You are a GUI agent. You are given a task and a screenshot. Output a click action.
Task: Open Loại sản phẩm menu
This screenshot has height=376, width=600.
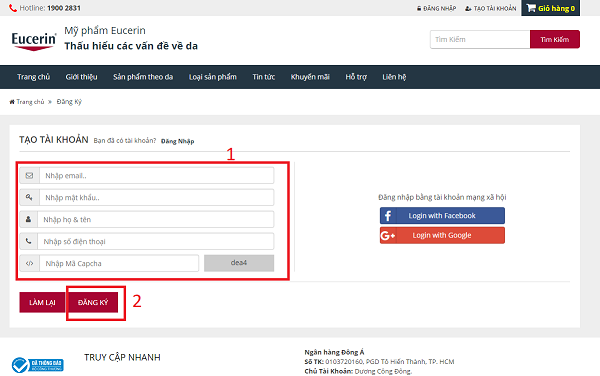[x=212, y=77]
